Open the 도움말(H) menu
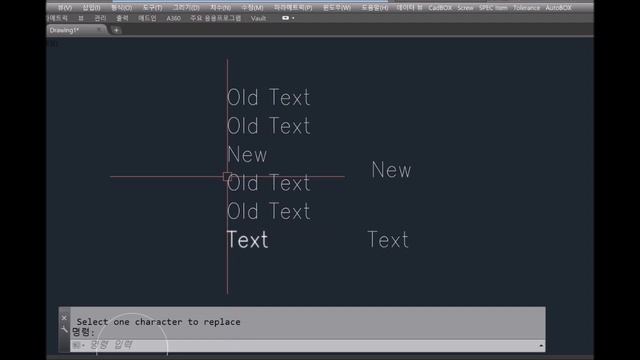The width and height of the screenshot is (640, 360). [375, 8]
